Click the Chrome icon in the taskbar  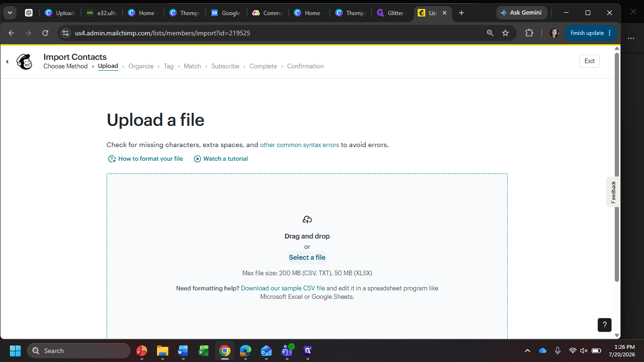225,351
